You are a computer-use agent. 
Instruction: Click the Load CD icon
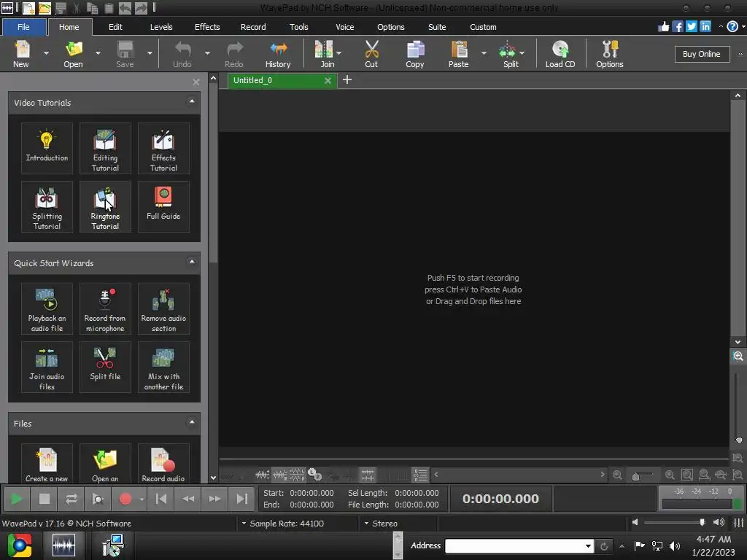pos(560,54)
